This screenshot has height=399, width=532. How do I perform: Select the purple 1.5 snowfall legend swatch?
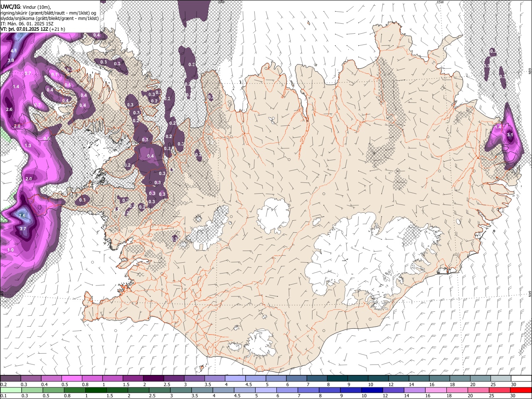pos(133,379)
